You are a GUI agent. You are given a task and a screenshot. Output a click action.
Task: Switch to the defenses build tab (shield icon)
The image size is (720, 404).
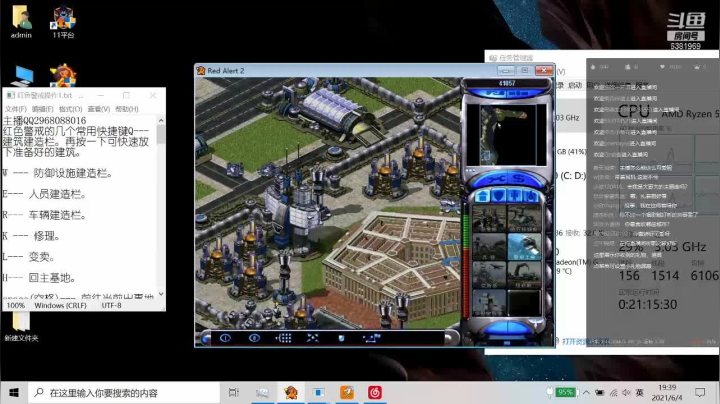tap(499, 196)
